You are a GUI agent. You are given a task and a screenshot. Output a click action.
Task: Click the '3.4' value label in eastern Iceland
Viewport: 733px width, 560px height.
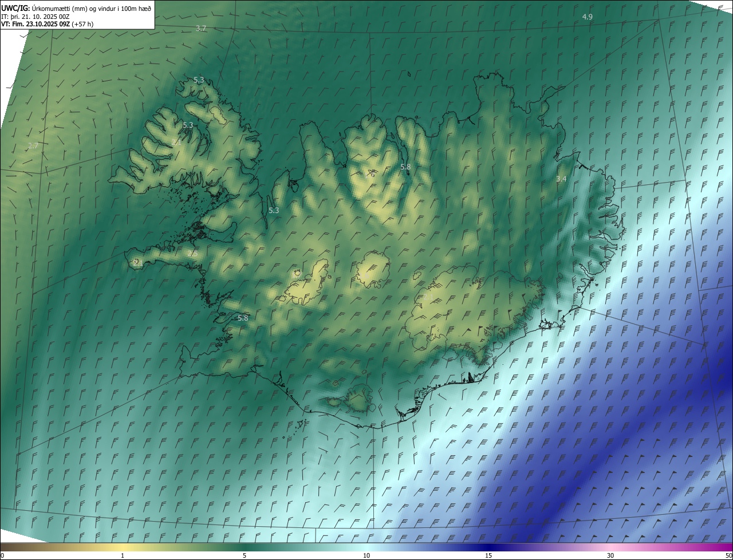point(561,179)
